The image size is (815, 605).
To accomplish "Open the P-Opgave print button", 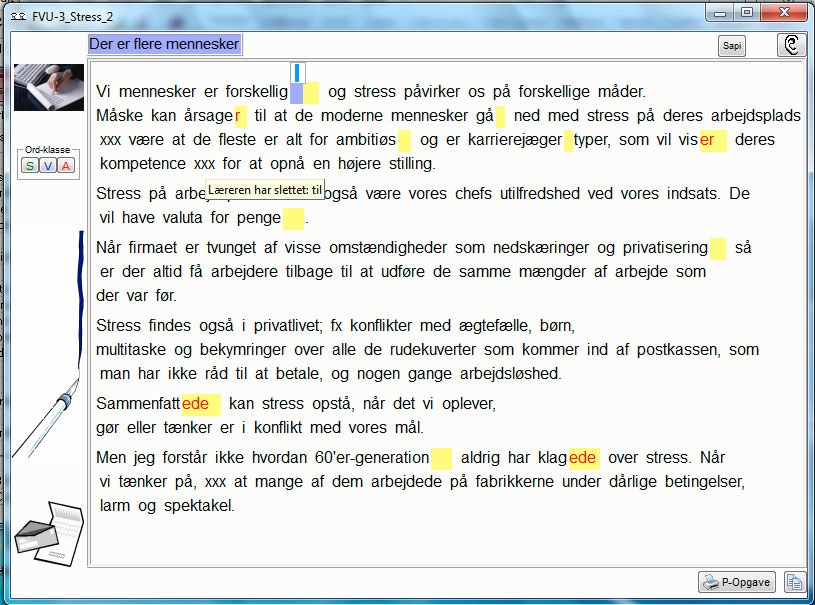I will pos(737,582).
